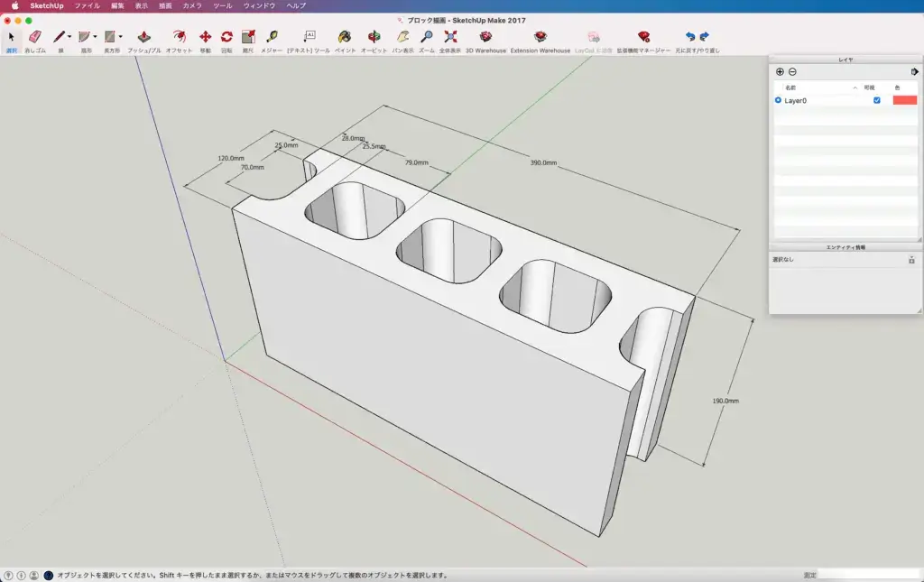Add a new layer with plus icon
Viewport: 924px width, 582px height.
780,72
